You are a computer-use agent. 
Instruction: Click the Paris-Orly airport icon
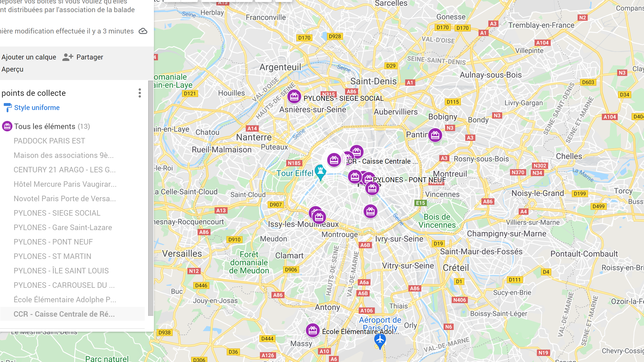coord(380,341)
